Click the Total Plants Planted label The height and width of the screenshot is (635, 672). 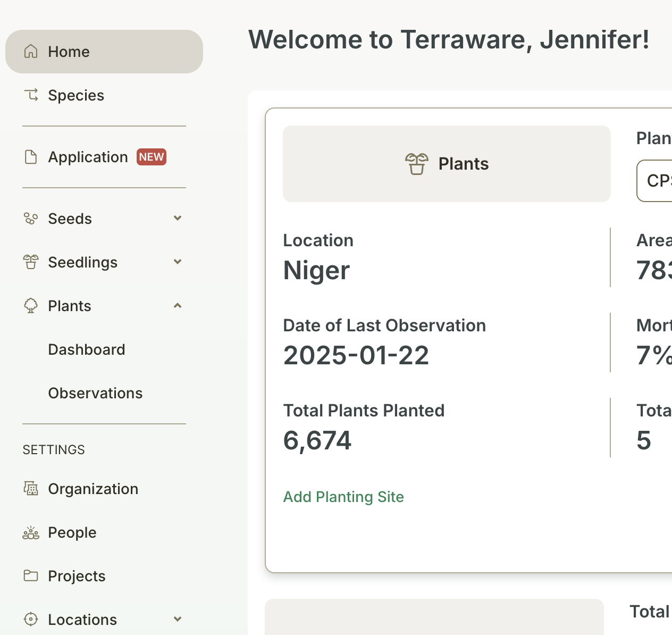(364, 411)
